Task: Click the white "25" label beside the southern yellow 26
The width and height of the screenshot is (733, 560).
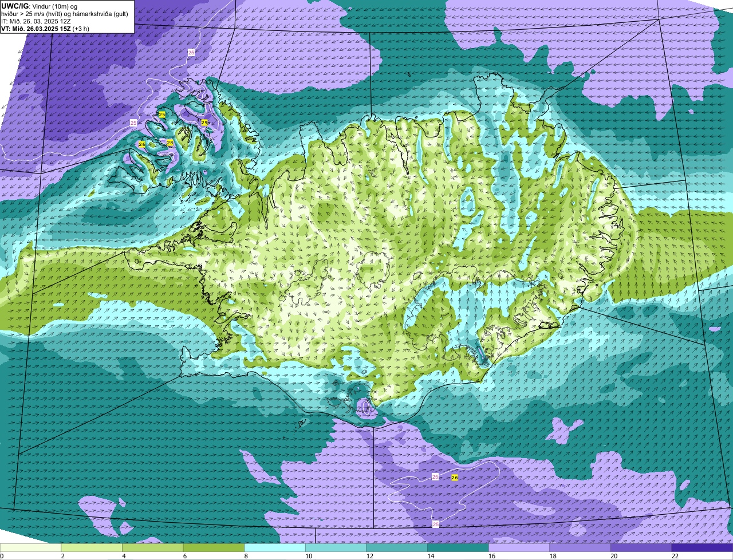Action: 435,476
